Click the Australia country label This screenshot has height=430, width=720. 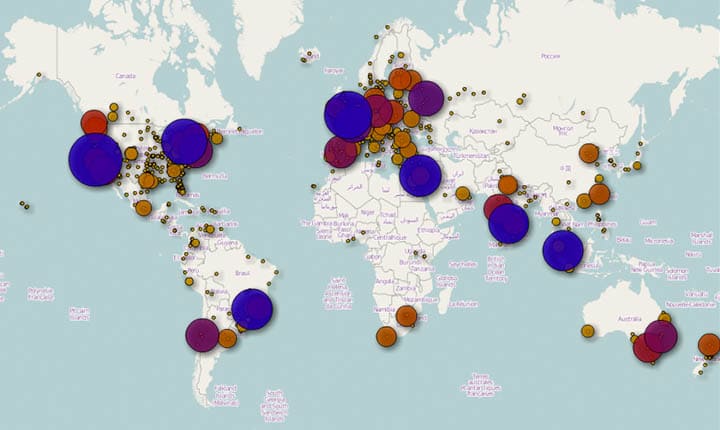[x=631, y=320]
